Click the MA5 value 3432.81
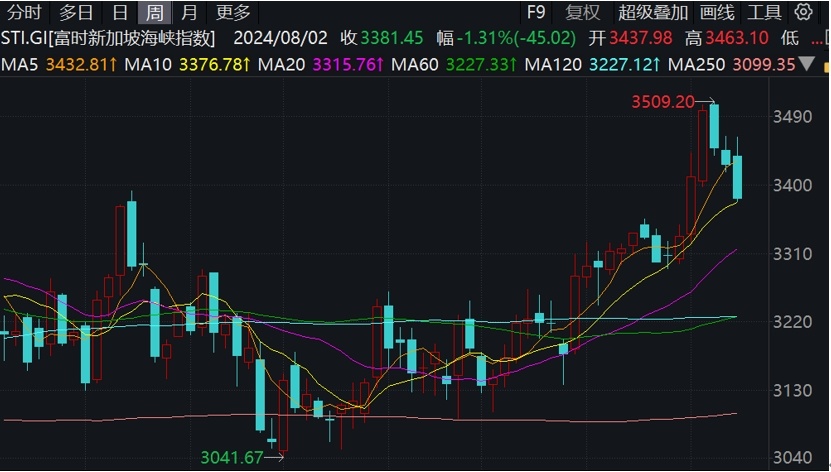 pos(77,65)
